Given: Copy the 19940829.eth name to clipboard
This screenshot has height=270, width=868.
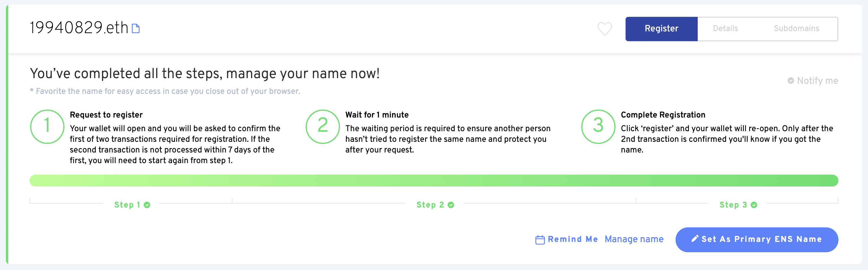Looking at the screenshot, I should point(135,29).
